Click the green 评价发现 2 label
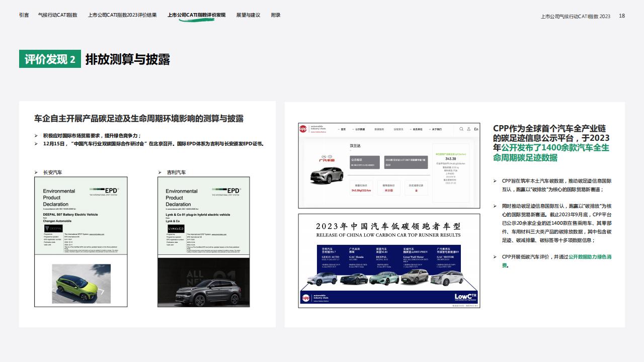Image resolution: width=644 pixels, height=362 pixels. click(50, 59)
